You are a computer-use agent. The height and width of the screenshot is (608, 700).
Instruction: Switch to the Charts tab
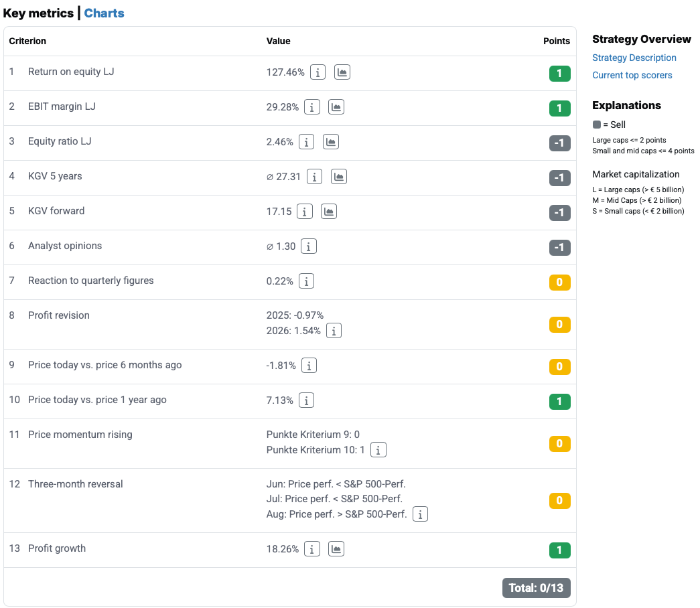pos(104,13)
